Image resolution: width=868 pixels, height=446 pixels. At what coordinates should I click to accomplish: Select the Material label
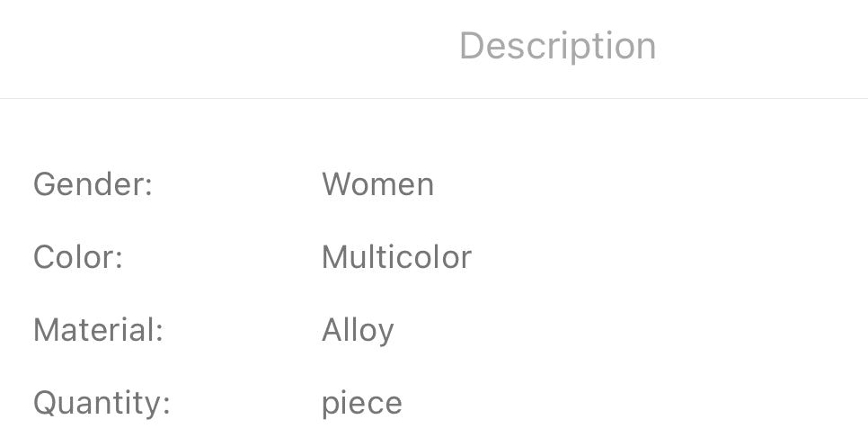[98, 330]
